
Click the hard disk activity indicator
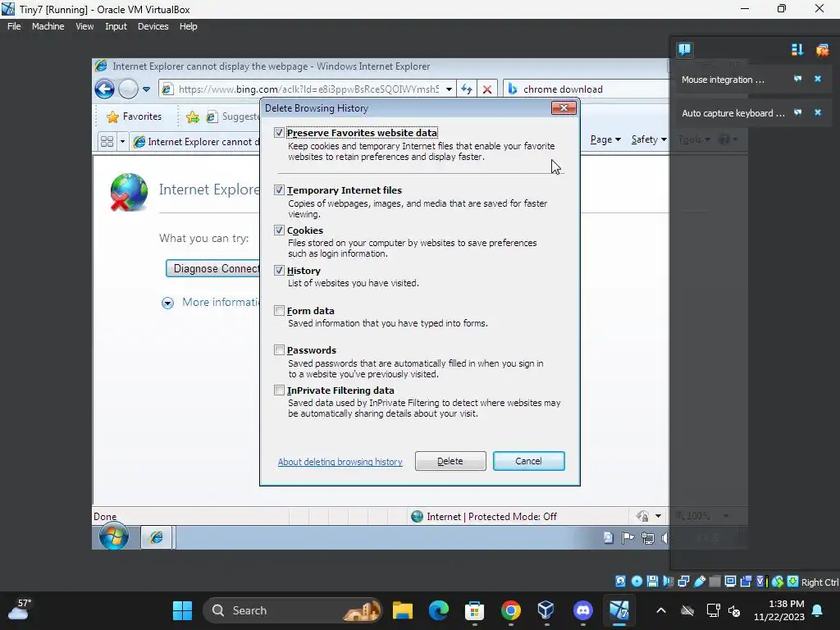tap(620, 582)
